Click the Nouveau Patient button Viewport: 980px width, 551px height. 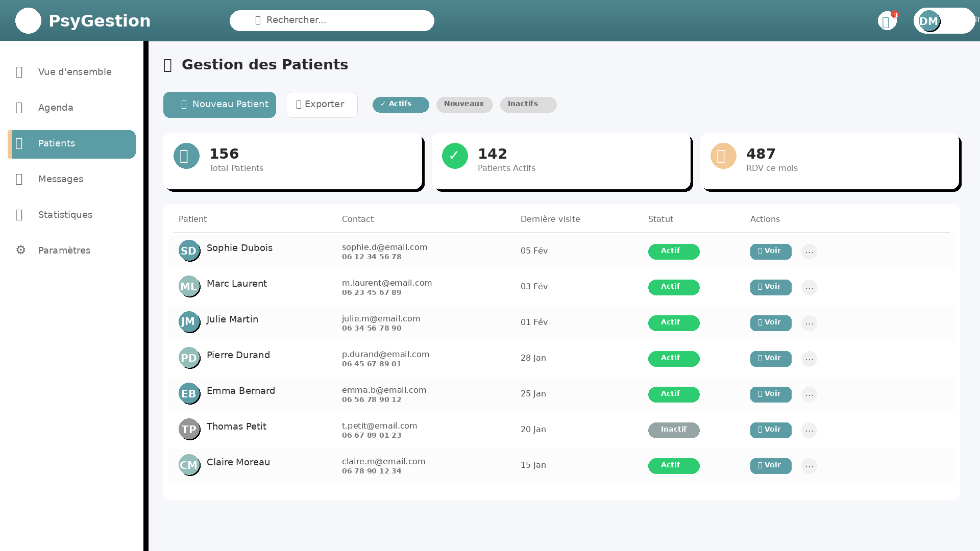pyautogui.click(x=219, y=105)
